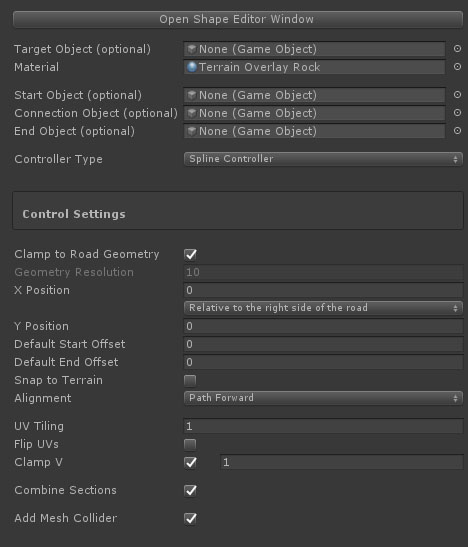Open material picker circle next to Material
Screen dimensions: 468x547
457,67
